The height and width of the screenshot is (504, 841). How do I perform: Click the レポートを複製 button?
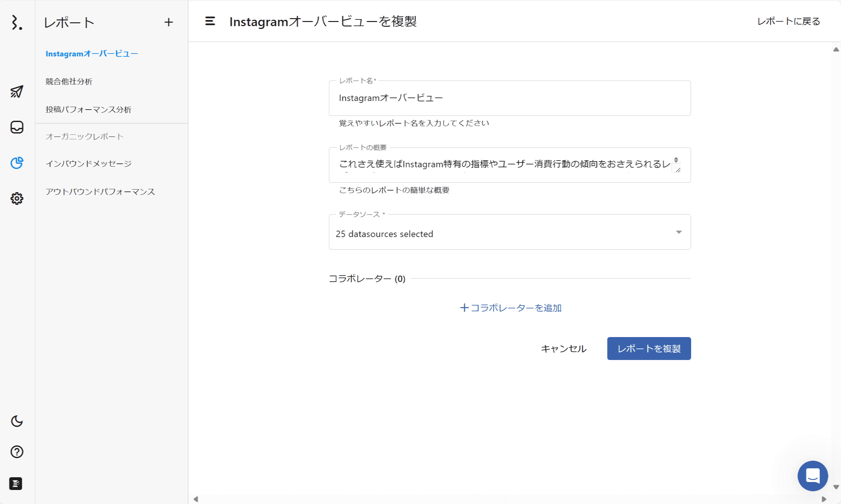click(x=649, y=349)
